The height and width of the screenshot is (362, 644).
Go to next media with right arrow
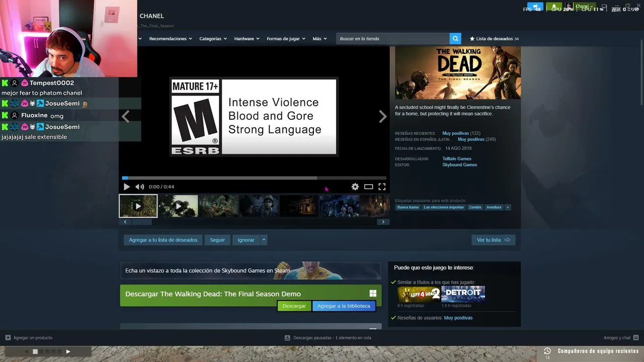tap(383, 117)
